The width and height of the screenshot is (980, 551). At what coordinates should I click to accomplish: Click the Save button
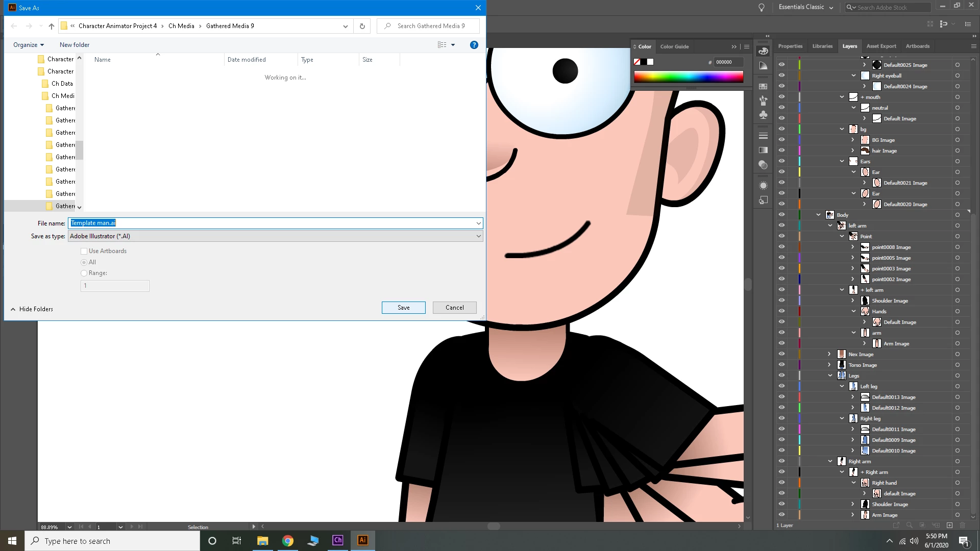pyautogui.click(x=403, y=308)
